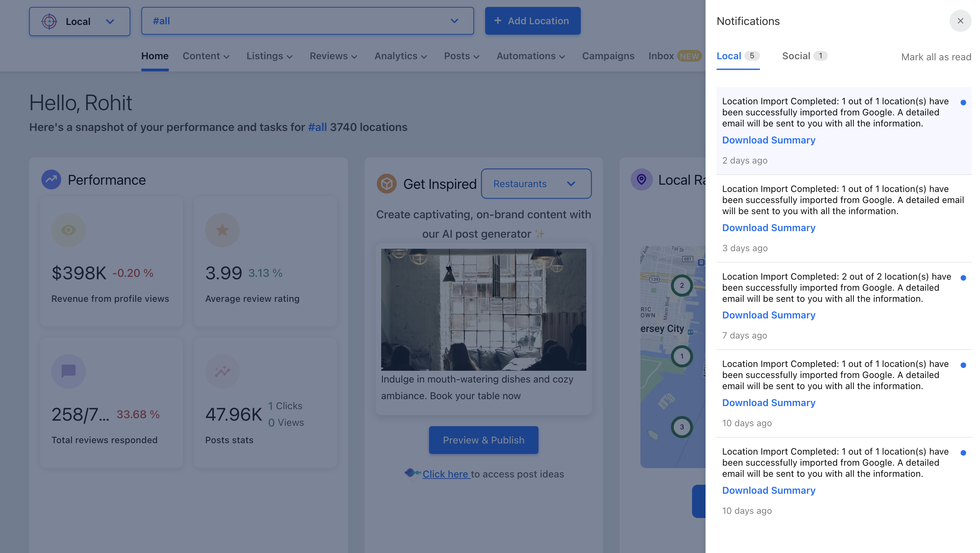Expand the Automations menu
980x553 pixels.
[531, 56]
